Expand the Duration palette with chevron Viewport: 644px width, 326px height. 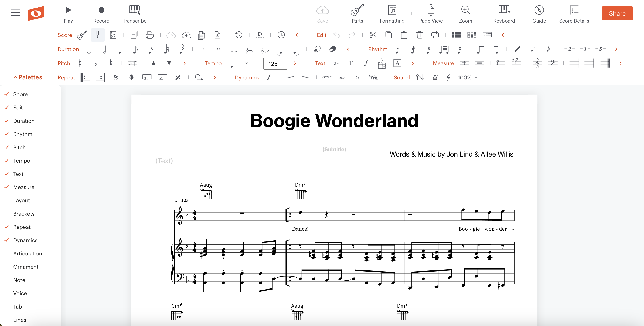point(348,49)
